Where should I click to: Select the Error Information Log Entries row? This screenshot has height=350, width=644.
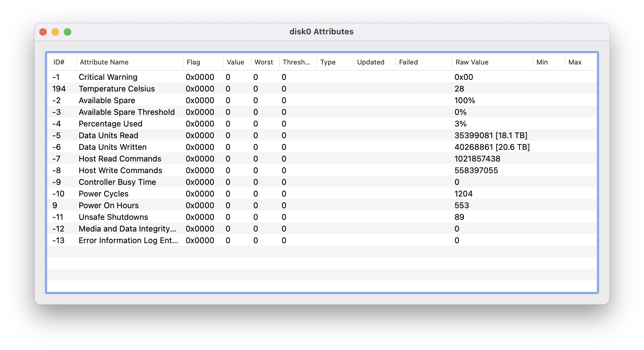[128, 240]
